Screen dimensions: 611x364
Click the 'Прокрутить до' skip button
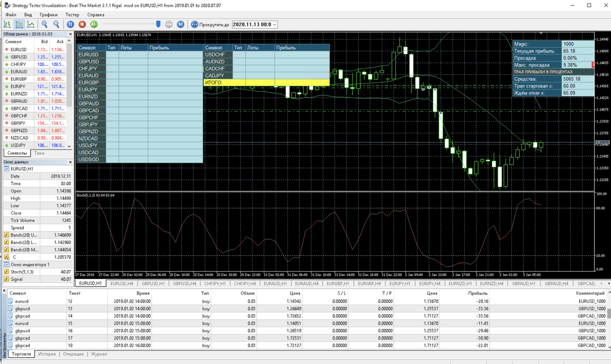click(210, 25)
